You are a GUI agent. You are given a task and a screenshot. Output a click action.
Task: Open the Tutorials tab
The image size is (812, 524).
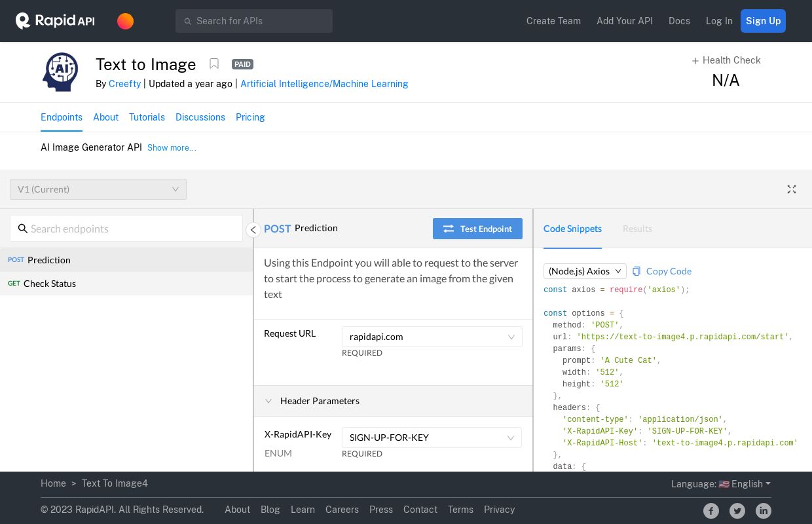pos(147,117)
